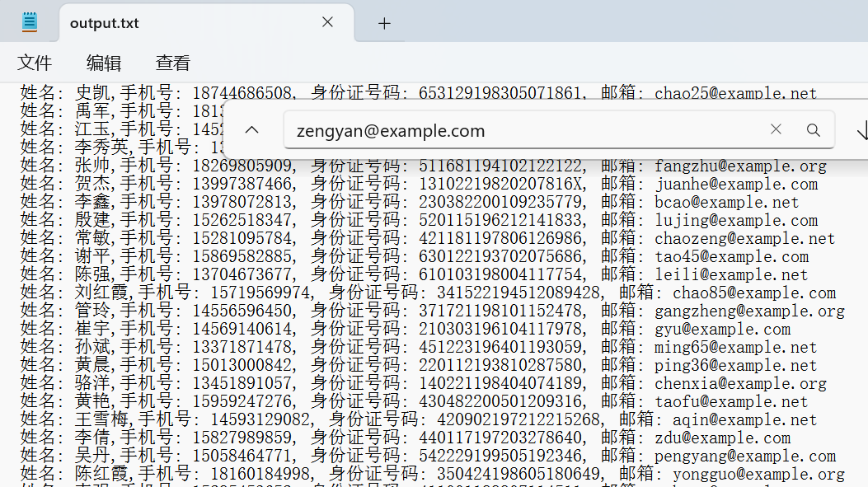Click on name 刘红霞 in the text
Screen dimensions: 868x487
[92, 293]
